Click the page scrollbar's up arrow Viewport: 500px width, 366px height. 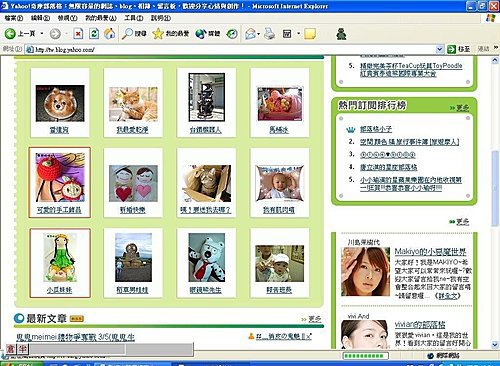[495, 60]
